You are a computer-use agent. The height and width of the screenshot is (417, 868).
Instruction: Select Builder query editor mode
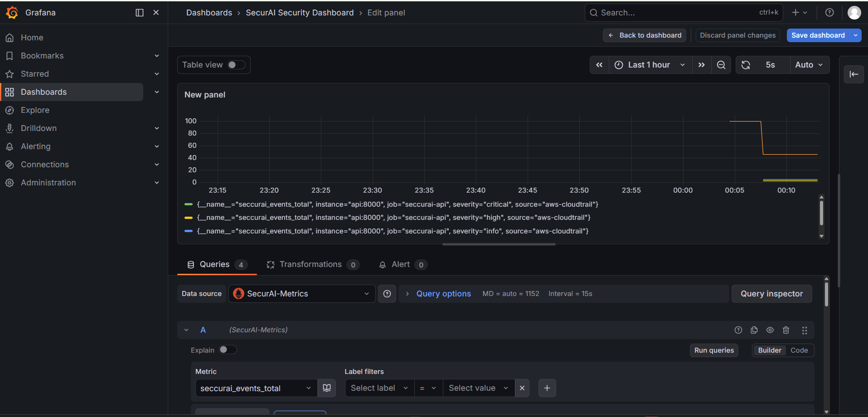(770, 350)
